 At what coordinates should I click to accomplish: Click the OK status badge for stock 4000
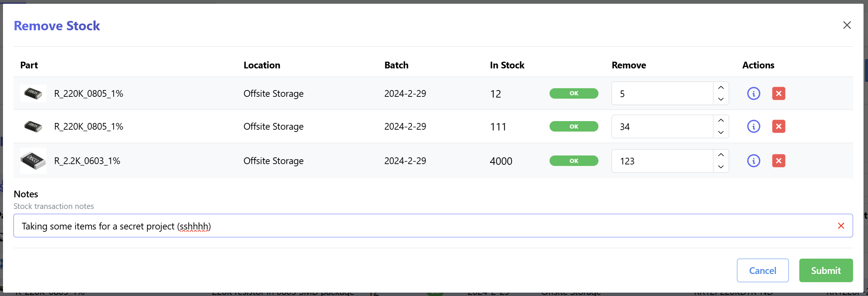click(573, 161)
